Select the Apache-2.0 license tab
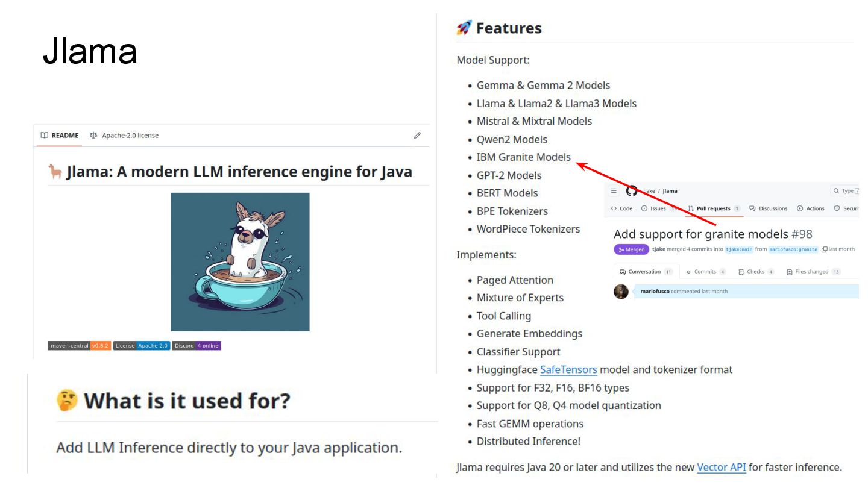This screenshot has height=488, width=868. tap(124, 136)
